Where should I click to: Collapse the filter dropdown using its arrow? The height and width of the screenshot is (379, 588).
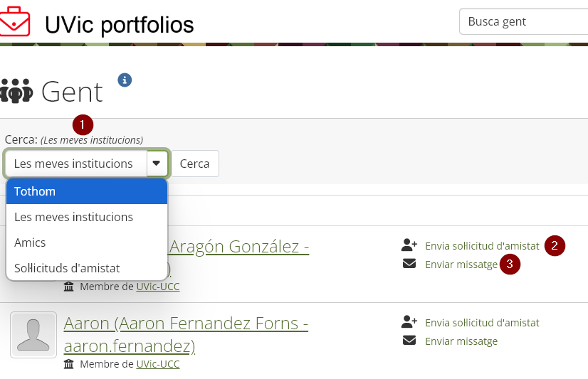[157, 164]
